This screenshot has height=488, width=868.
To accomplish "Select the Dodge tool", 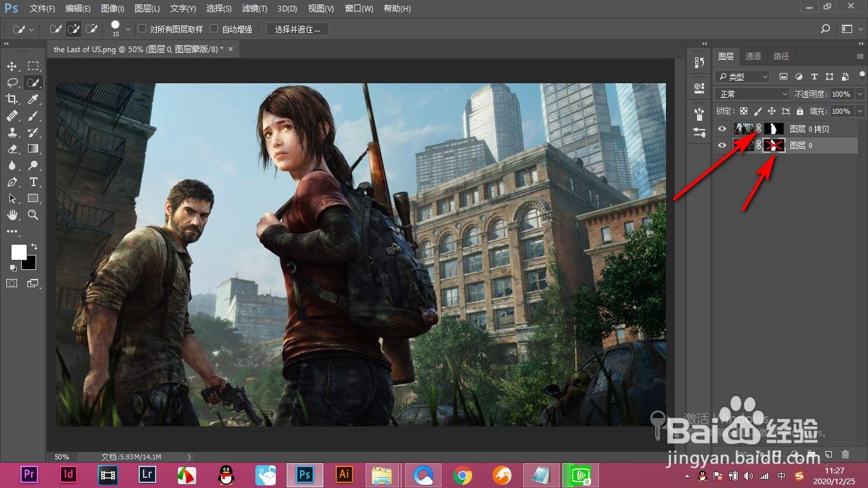I will pyautogui.click(x=33, y=165).
